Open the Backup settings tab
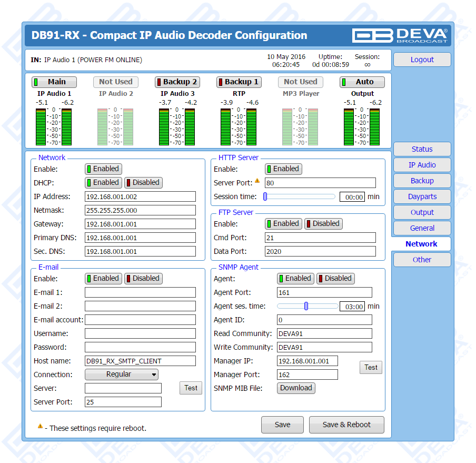Viewport: 476px width, 463px height. point(422,181)
